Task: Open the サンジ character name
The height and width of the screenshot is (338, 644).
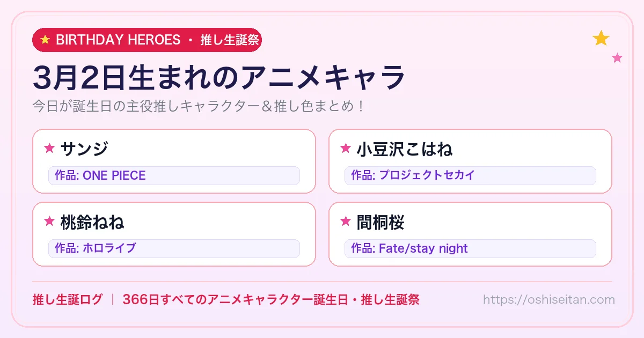Action: click(84, 149)
